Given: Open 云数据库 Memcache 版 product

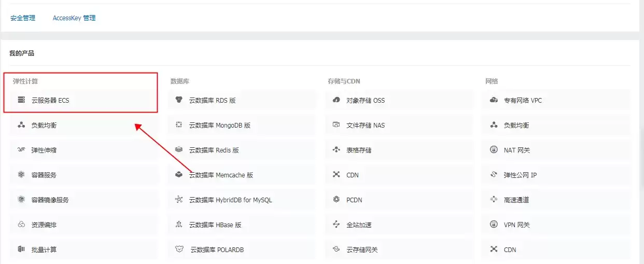Looking at the screenshot, I should 242,175.
